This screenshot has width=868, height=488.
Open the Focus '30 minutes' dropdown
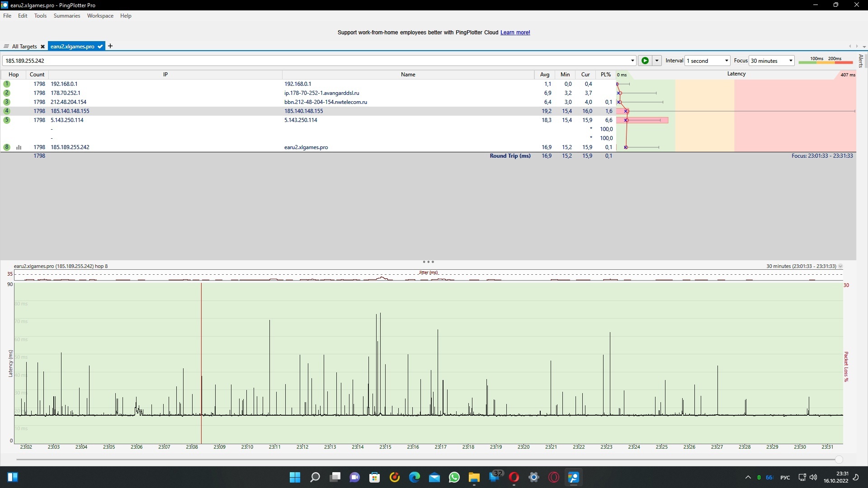pyautogui.click(x=772, y=61)
